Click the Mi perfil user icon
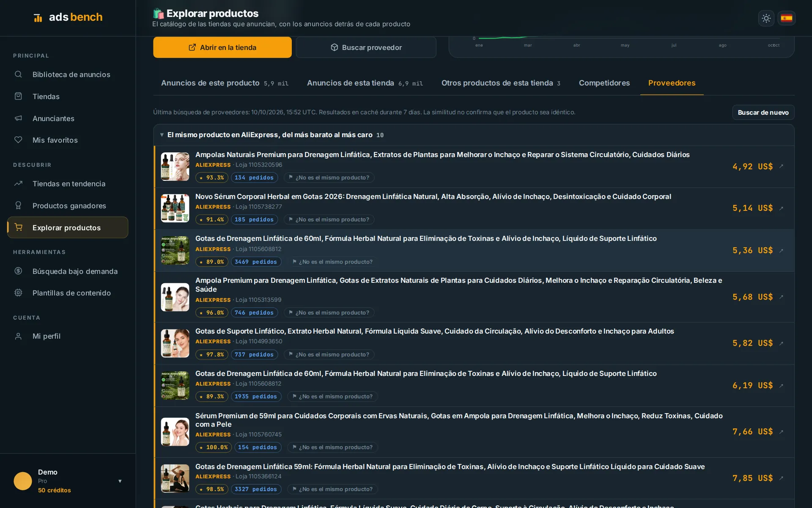 pos(18,336)
